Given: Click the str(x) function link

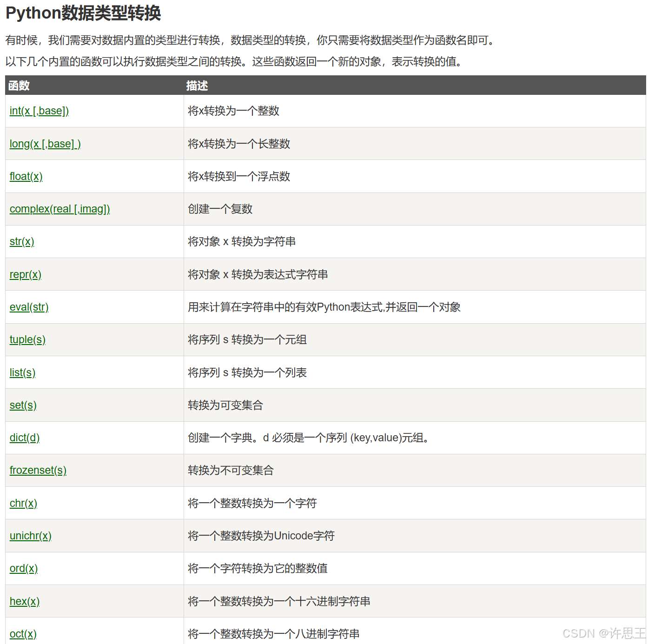Looking at the screenshot, I should coord(22,242).
